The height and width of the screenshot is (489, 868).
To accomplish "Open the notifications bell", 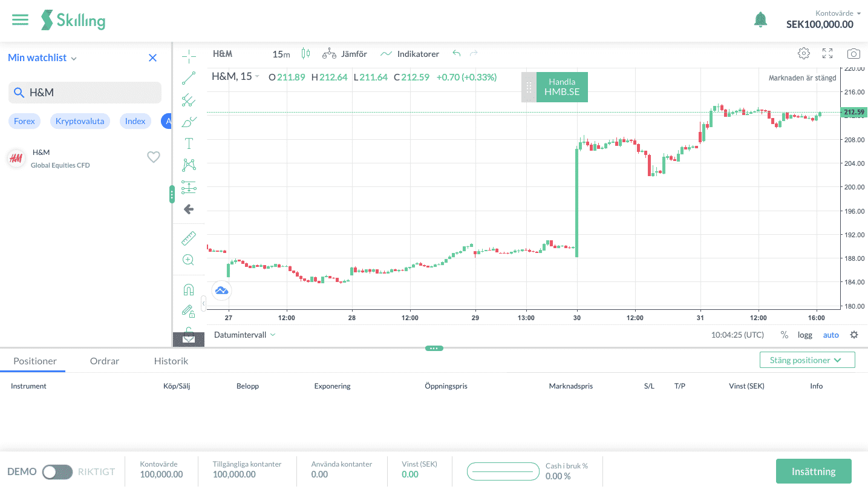I will pos(760,20).
